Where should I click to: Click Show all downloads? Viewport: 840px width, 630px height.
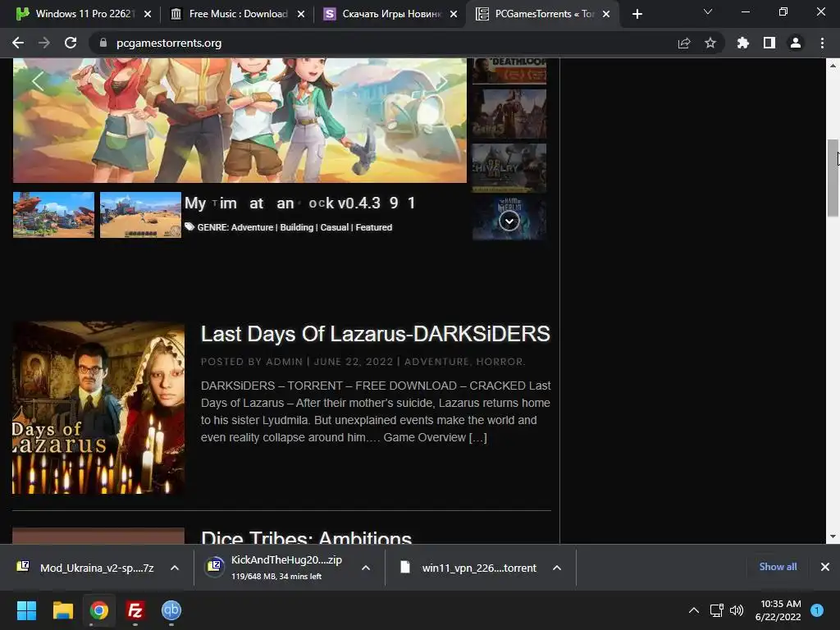click(778, 567)
